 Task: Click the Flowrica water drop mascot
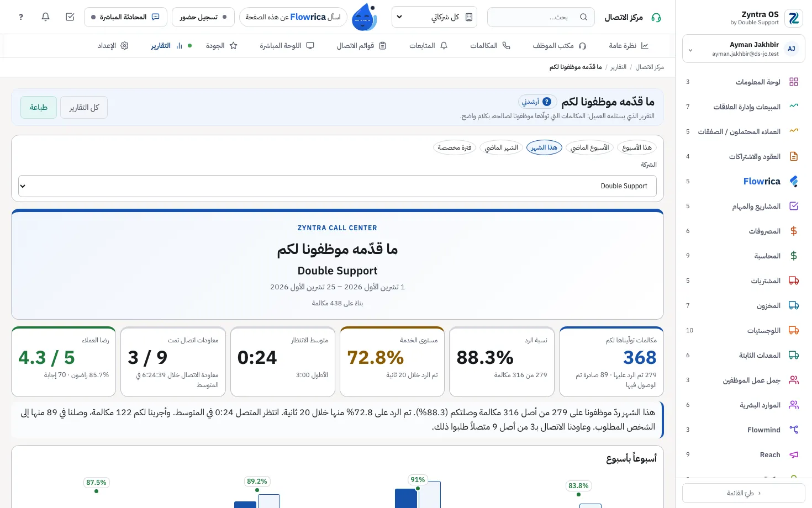click(x=364, y=17)
